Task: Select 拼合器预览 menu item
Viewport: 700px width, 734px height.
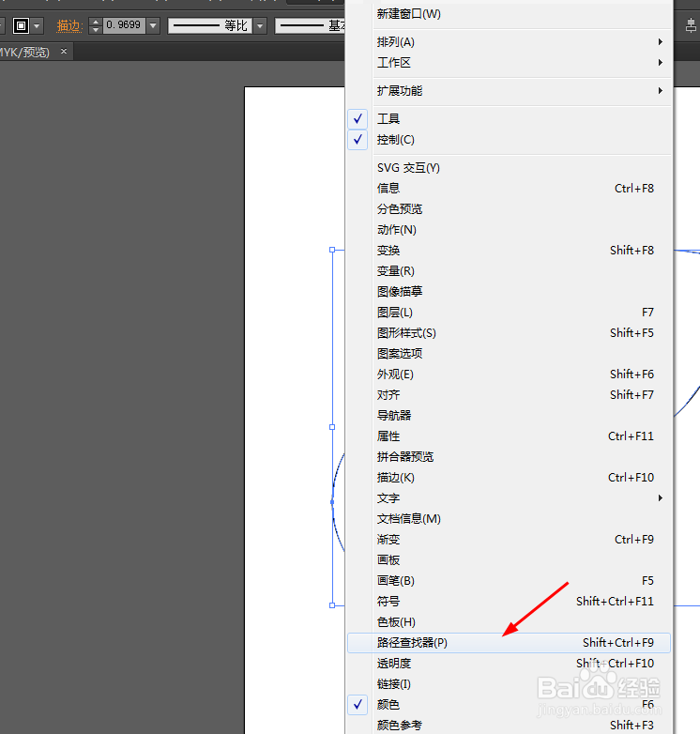Action: (x=510, y=457)
